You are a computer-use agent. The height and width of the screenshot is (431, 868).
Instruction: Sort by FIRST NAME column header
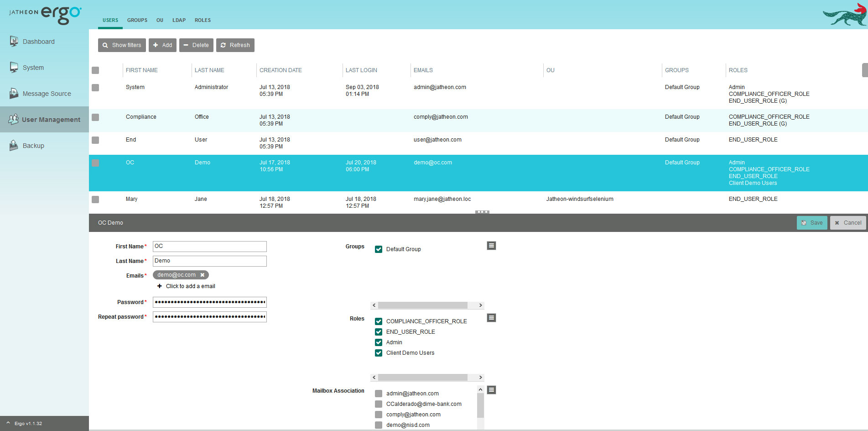click(x=142, y=70)
